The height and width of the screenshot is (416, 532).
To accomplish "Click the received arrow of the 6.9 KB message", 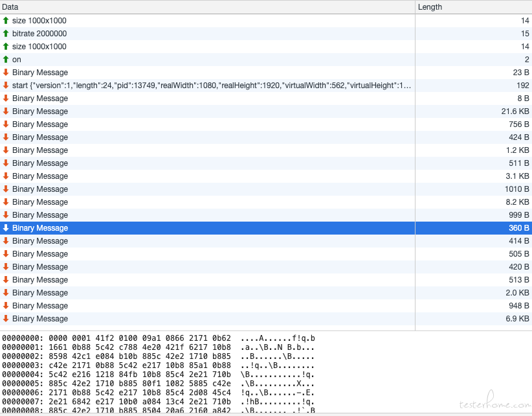I will 6,319.
